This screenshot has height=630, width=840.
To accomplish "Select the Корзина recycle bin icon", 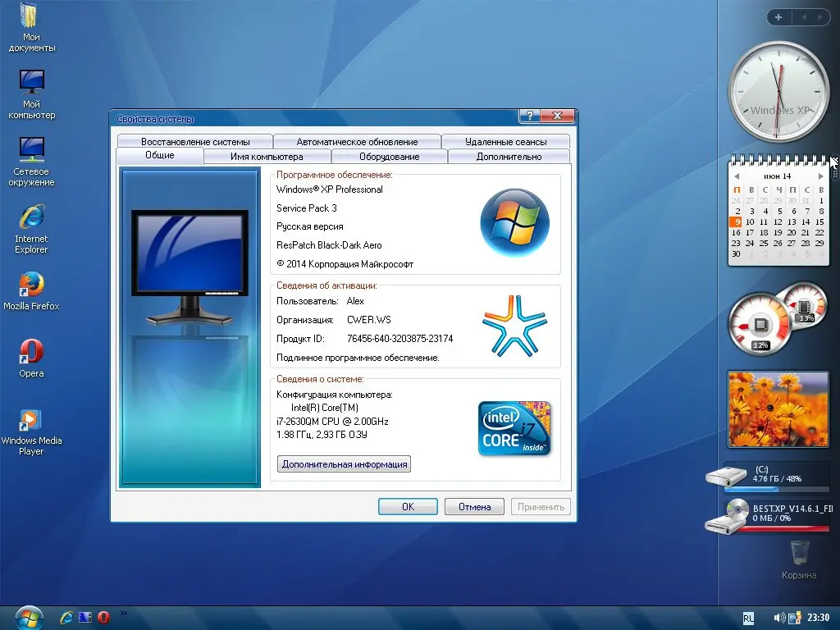I will pos(799,559).
